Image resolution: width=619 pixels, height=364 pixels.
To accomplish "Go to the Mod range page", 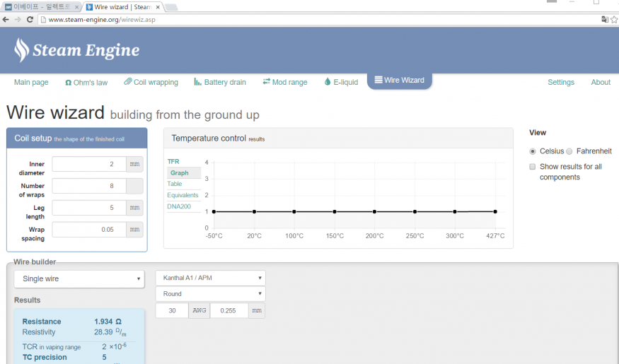I will tap(284, 82).
